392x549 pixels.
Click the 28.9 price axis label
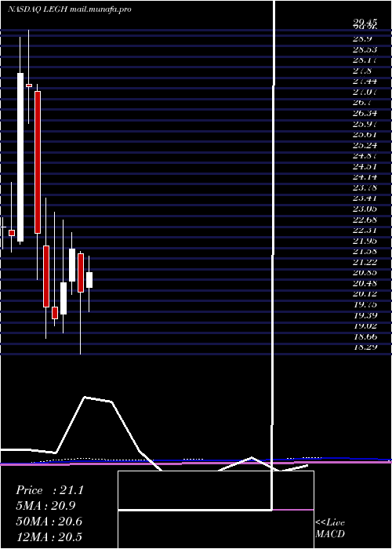point(361,38)
